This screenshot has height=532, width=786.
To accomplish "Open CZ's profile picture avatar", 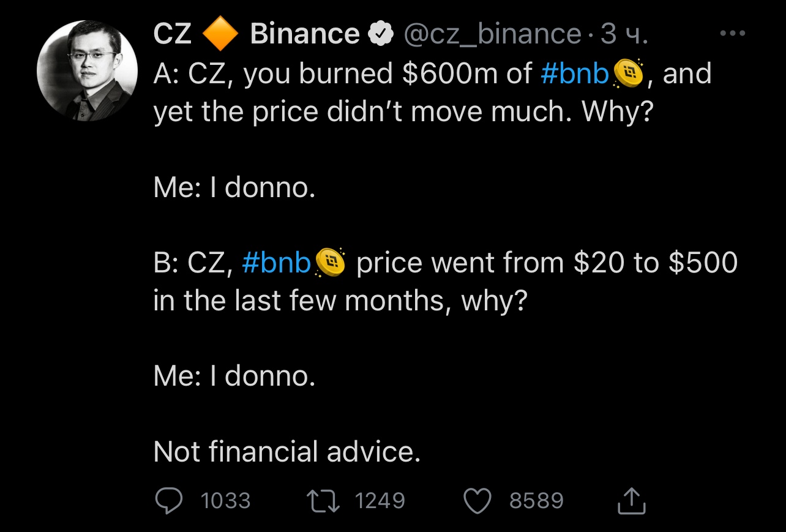I will (x=87, y=71).
